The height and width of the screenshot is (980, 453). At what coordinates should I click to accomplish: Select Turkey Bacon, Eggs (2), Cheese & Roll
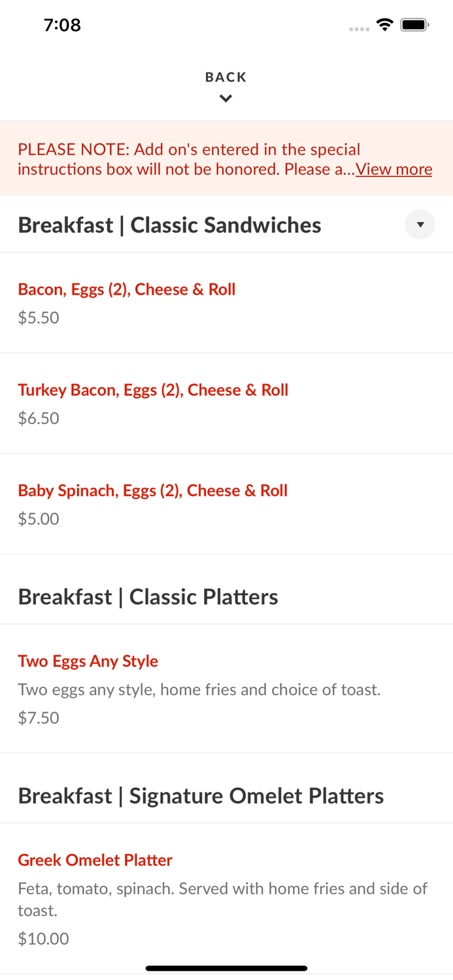tap(153, 390)
